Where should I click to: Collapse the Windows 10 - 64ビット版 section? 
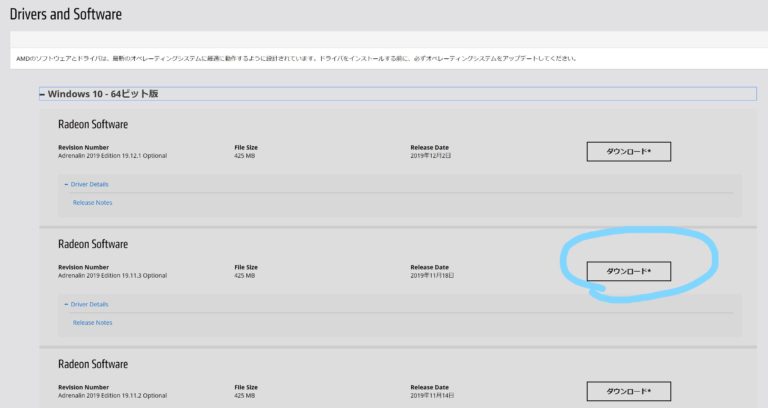coord(100,94)
